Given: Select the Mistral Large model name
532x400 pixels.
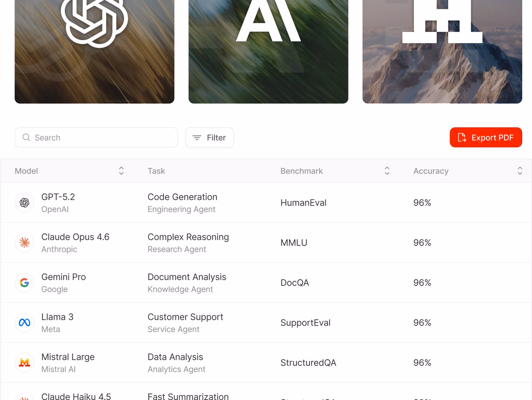Looking at the screenshot, I should [x=68, y=357].
